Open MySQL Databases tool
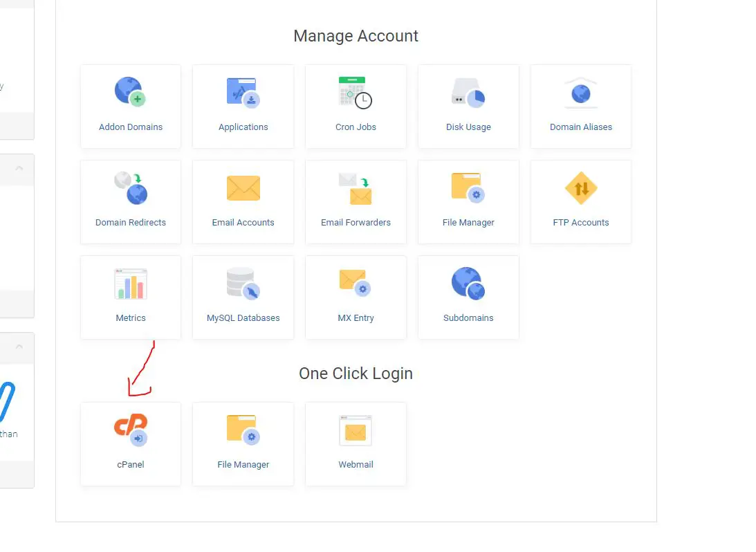This screenshot has width=756, height=552. tap(243, 297)
